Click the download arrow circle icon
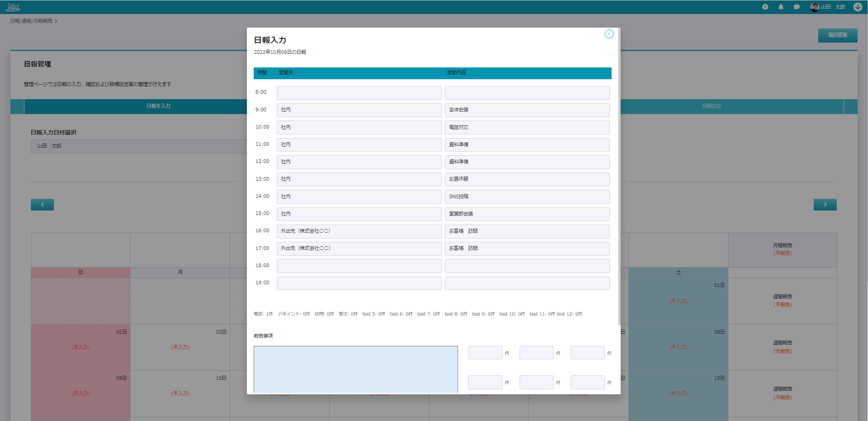The height and width of the screenshot is (421, 868). [x=858, y=7]
